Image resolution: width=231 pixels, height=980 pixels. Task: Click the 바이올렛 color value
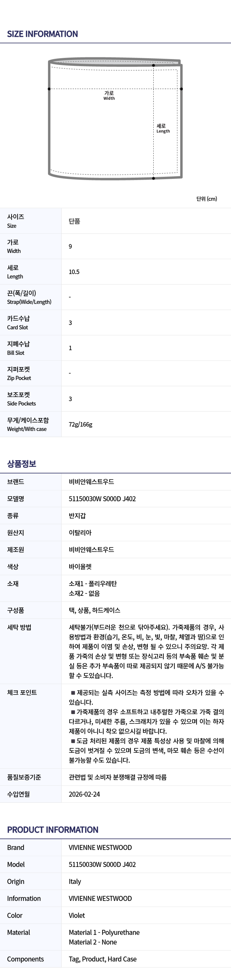click(x=80, y=567)
